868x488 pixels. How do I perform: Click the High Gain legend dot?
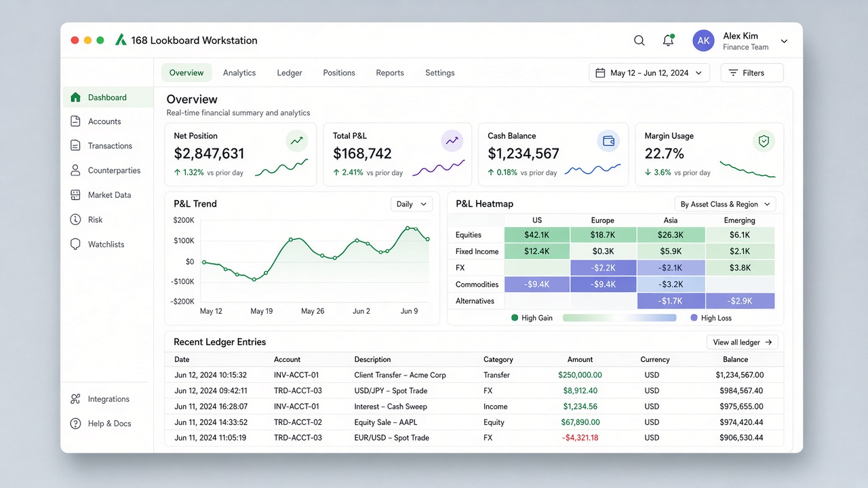(515, 318)
